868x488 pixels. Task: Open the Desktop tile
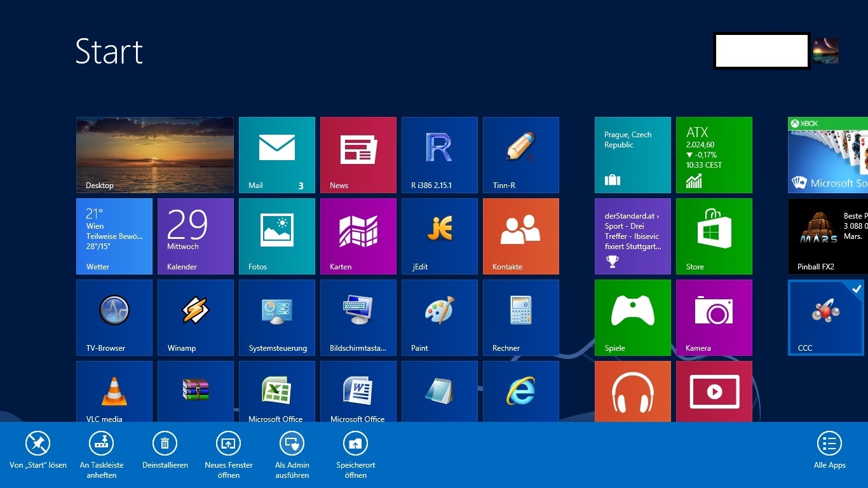155,155
